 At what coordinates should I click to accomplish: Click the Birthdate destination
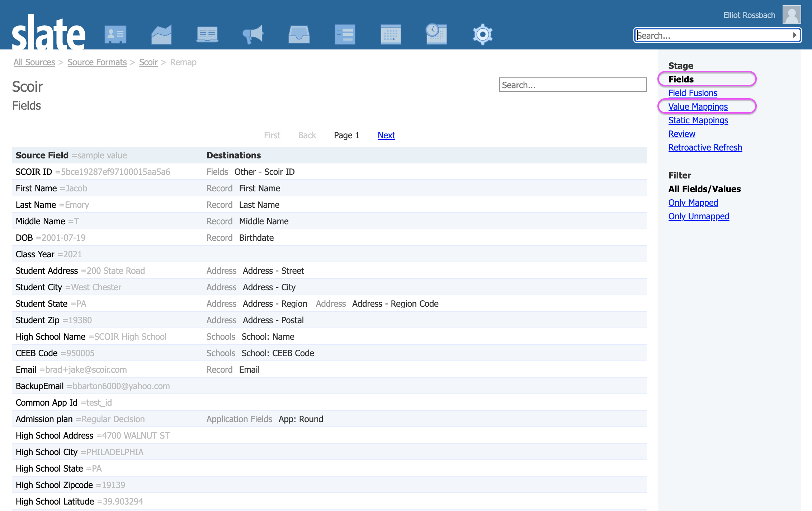256,238
